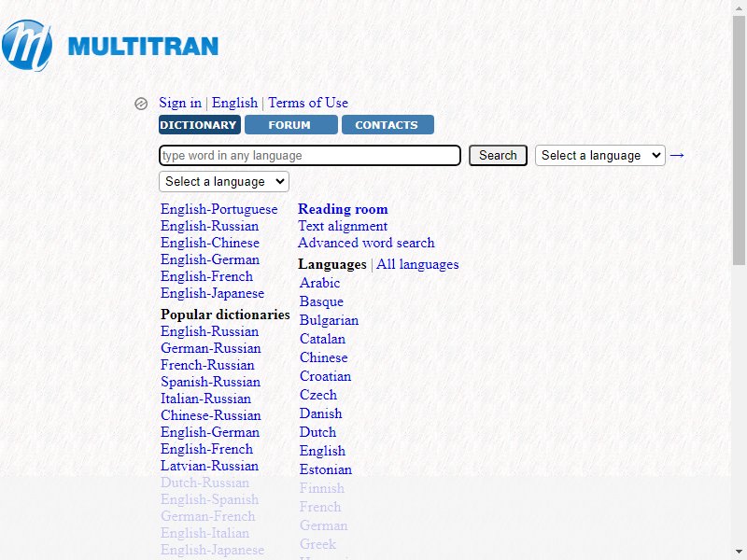Open English-Japanese above Popular dictionaries

(213, 293)
